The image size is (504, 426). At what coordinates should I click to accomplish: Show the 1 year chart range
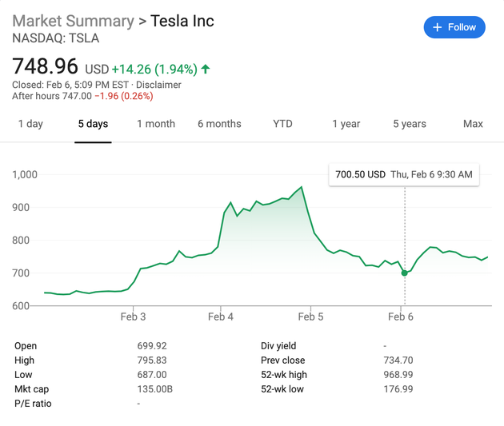coord(346,124)
